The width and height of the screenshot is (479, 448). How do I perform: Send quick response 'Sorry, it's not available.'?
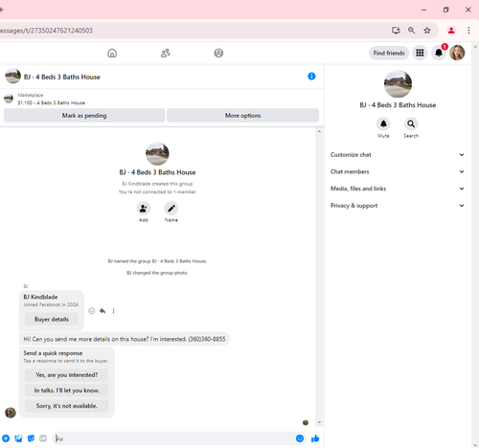click(67, 406)
